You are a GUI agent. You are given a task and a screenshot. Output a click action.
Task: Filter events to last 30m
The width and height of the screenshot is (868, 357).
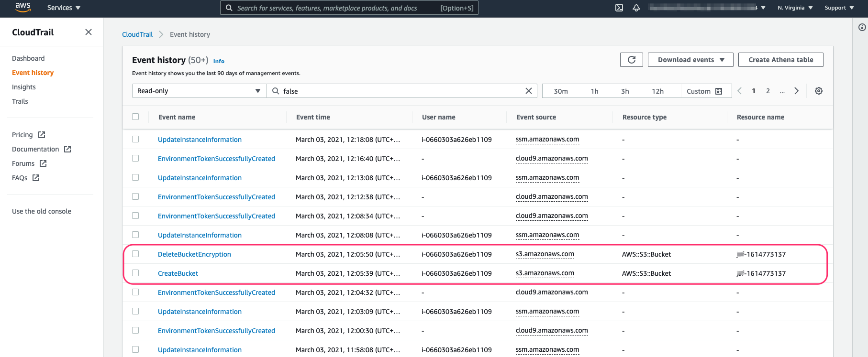(x=561, y=91)
